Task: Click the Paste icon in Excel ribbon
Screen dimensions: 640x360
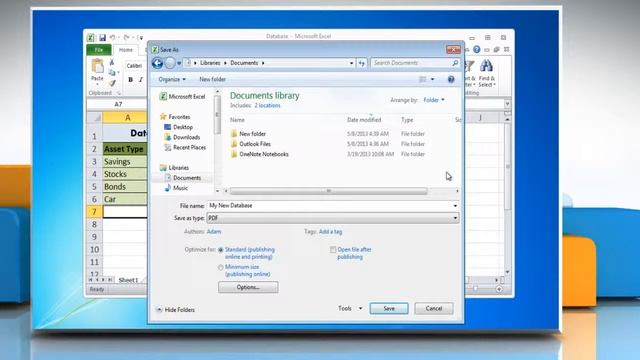Action: click(x=98, y=66)
